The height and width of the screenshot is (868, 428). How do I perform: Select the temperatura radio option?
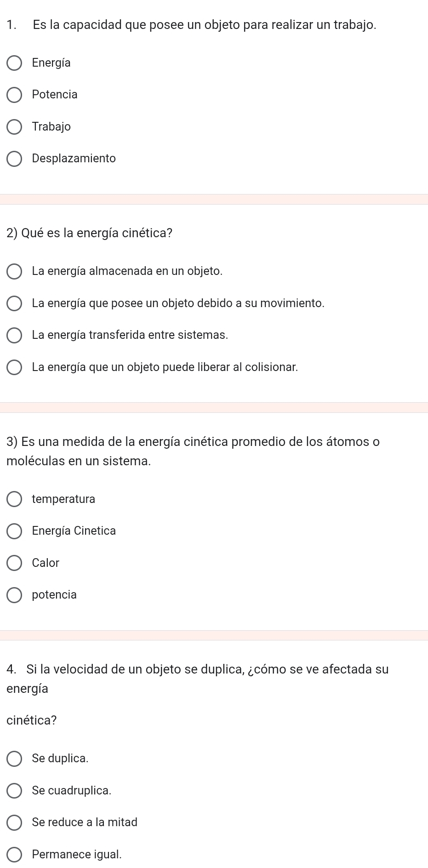click(x=14, y=499)
